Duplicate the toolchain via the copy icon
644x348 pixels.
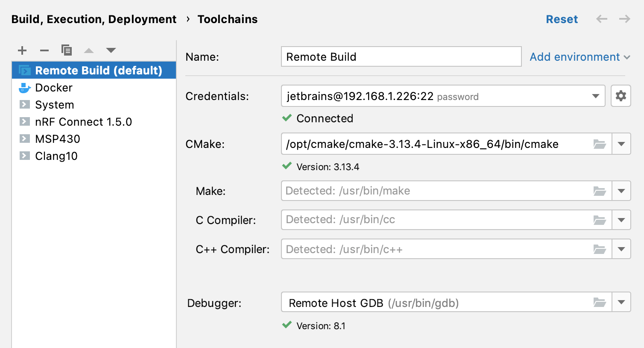pos(67,50)
